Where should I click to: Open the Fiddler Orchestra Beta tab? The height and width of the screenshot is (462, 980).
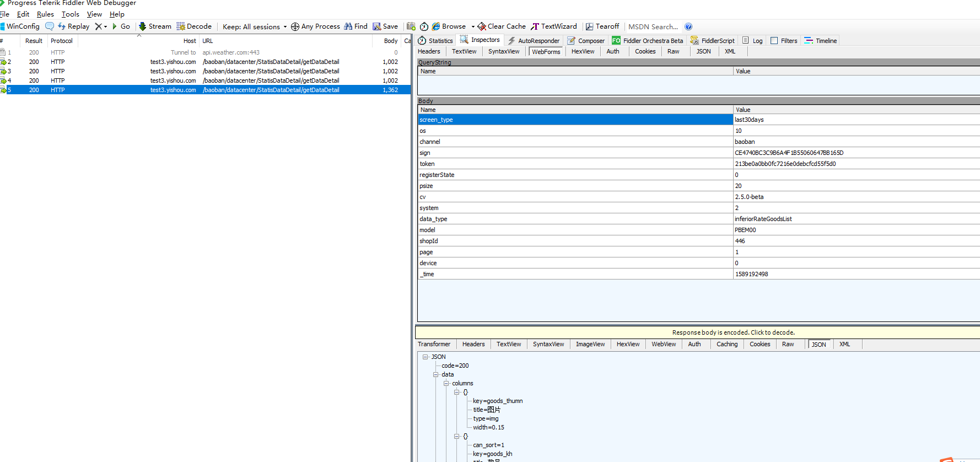click(648, 41)
